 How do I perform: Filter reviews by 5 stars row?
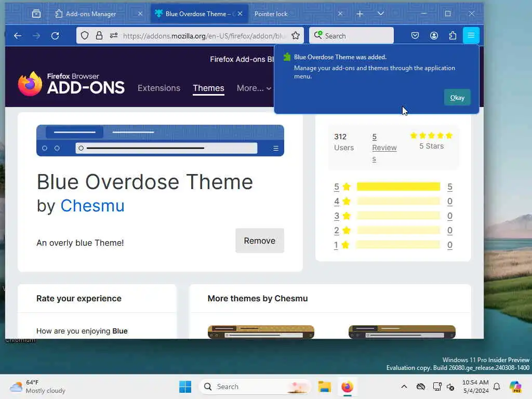[x=393, y=187]
